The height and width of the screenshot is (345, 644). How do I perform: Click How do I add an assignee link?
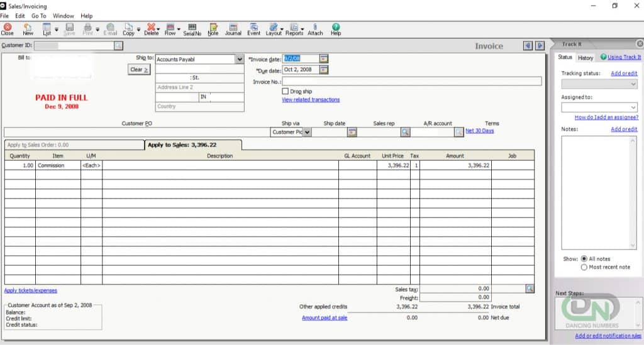606,118
